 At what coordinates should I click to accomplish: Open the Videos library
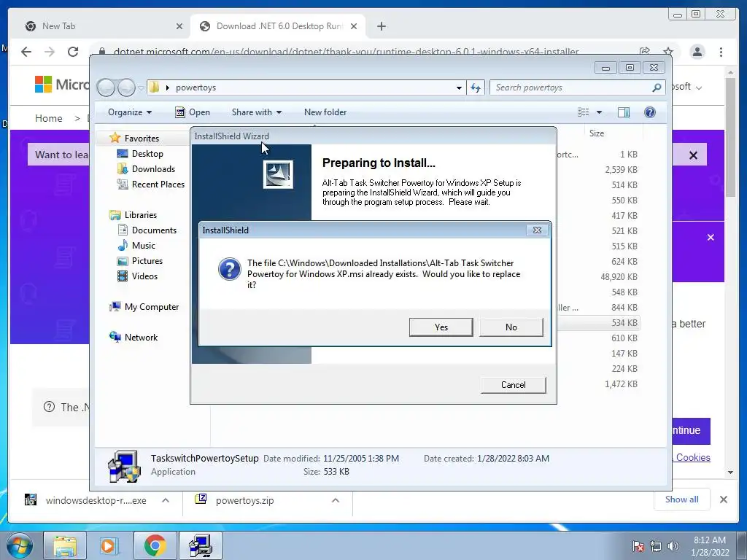[x=144, y=276]
